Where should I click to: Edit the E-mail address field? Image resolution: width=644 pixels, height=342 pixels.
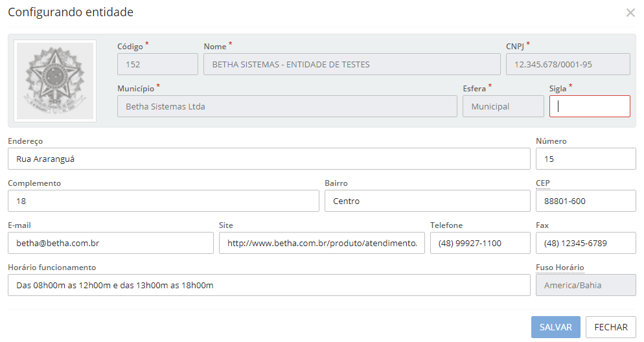pos(111,243)
